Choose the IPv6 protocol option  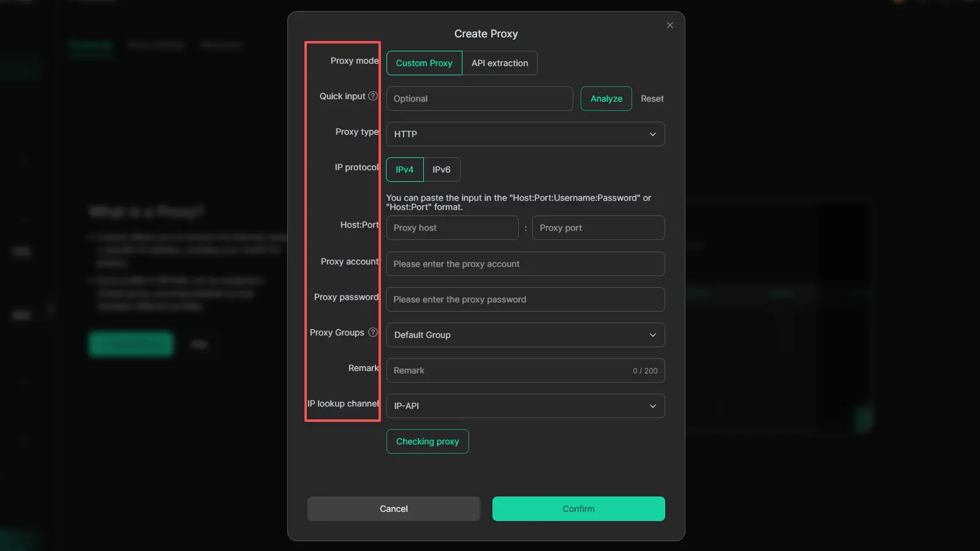tap(441, 170)
